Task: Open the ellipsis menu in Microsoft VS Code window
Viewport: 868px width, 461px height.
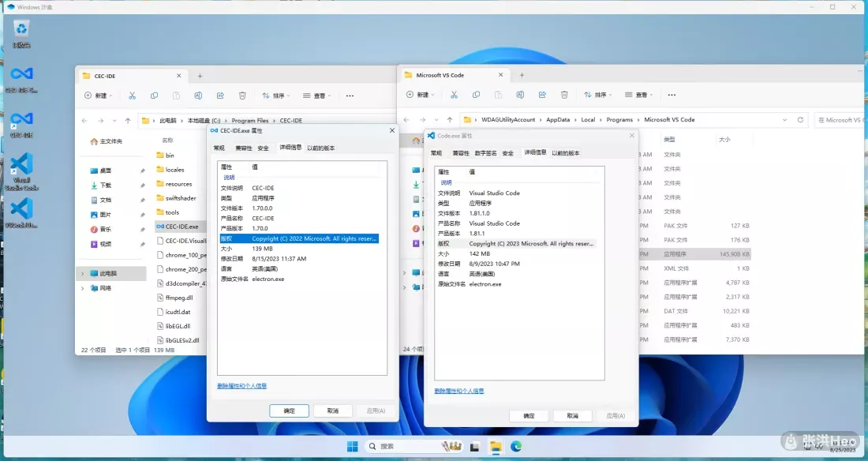Action: coord(672,95)
